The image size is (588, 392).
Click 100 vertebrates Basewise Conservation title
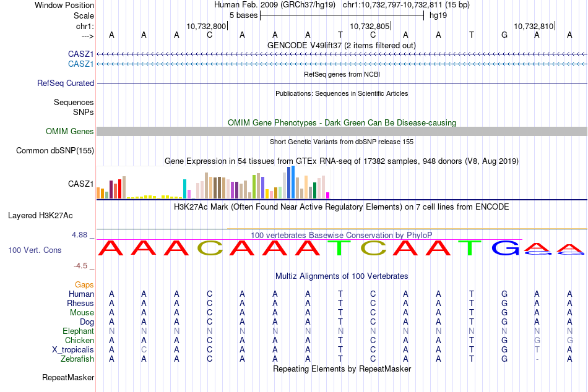[342, 235]
